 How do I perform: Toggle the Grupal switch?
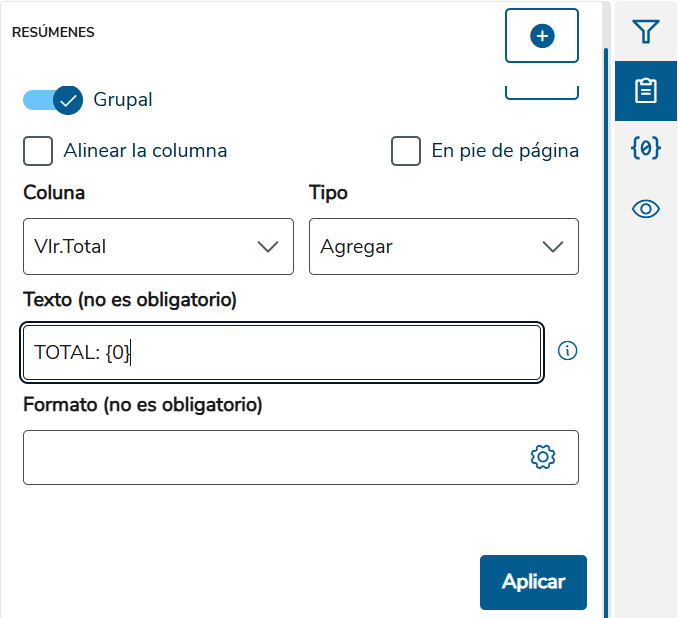pyautogui.click(x=53, y=100)
